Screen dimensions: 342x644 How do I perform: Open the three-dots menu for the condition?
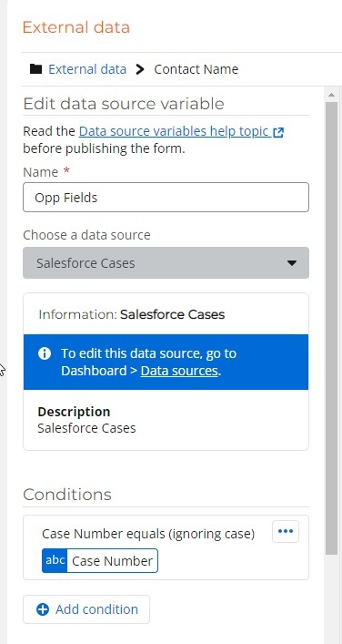(x=286, y=531)
